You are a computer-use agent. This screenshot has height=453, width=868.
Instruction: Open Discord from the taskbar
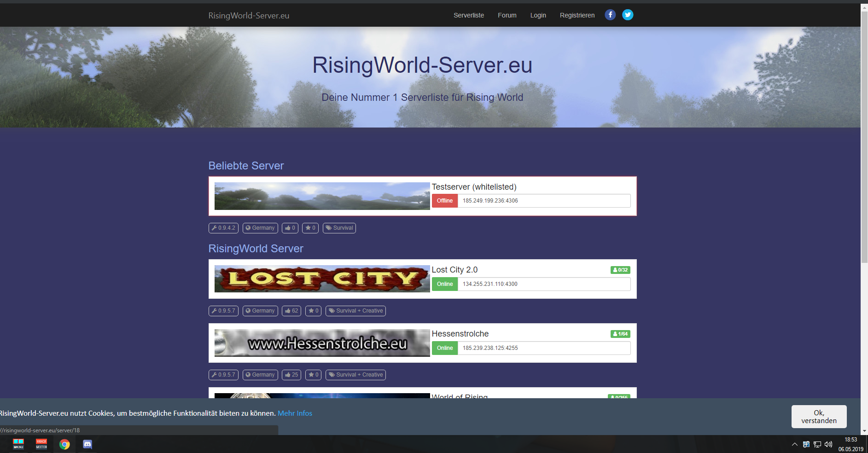[87, 444]
